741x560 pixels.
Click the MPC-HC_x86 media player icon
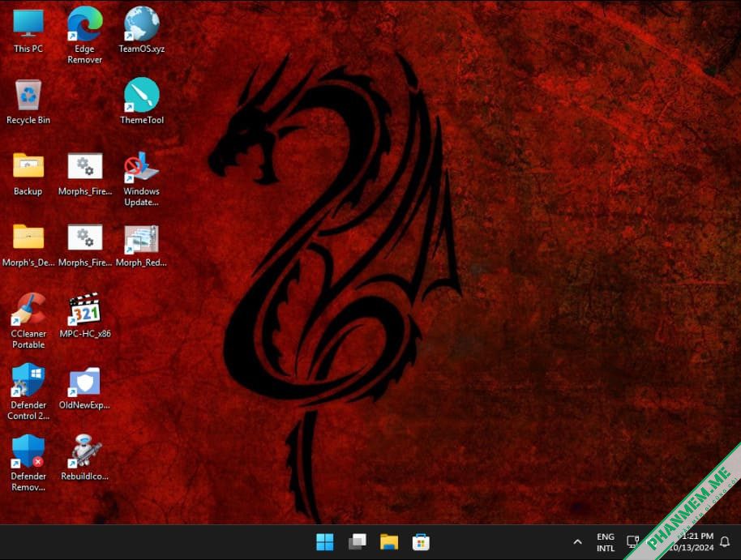coord(85,309)
